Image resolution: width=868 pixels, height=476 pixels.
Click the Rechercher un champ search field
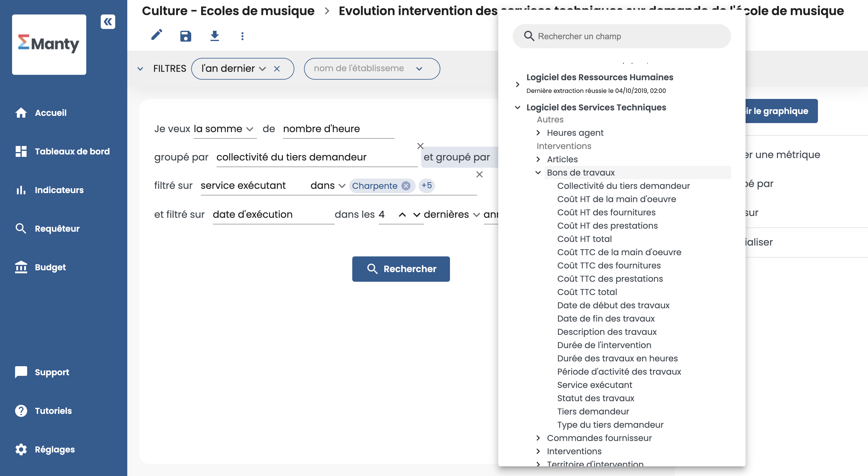pos(621,36)
